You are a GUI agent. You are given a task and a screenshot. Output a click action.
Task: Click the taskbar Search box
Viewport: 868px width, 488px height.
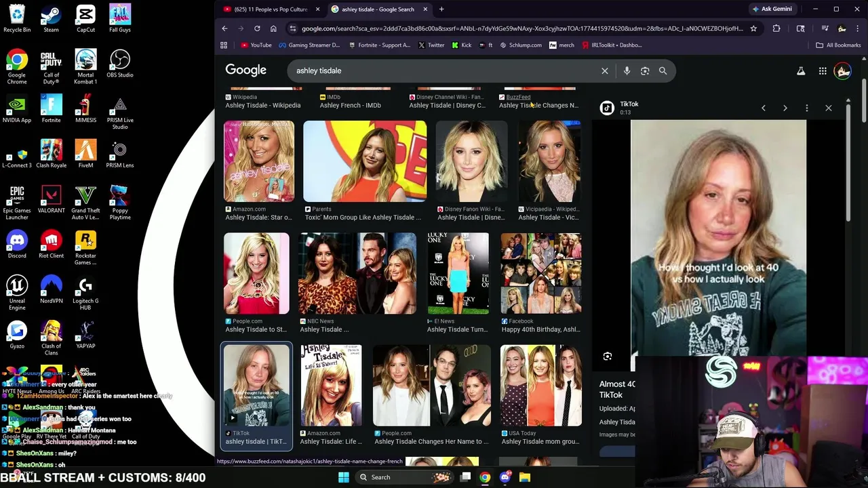pyautogui.click(x=406, y=477)
